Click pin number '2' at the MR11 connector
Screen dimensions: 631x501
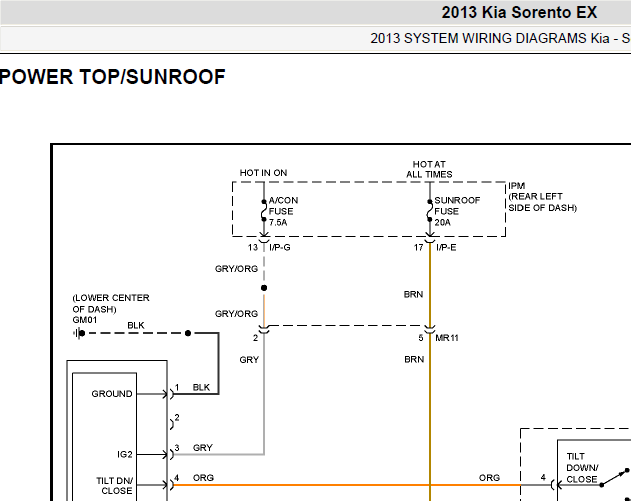click(255, 338)
